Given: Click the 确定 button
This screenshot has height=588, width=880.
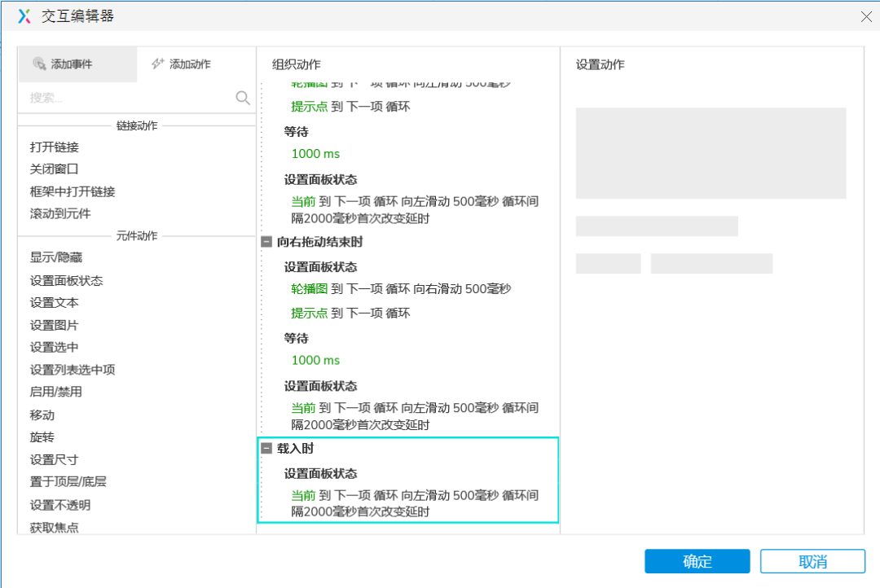Looking at the screenshot, I should tap(697, 561).
